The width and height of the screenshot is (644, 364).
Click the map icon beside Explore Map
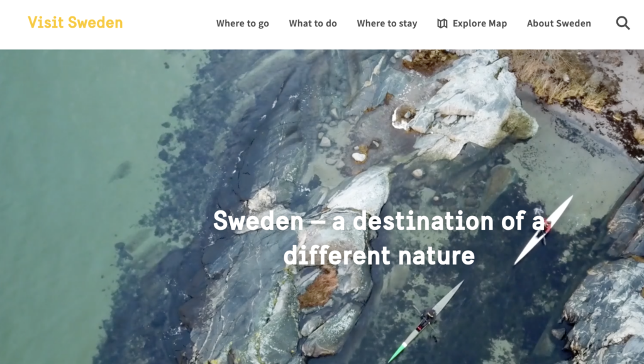[x=442, y=23]
